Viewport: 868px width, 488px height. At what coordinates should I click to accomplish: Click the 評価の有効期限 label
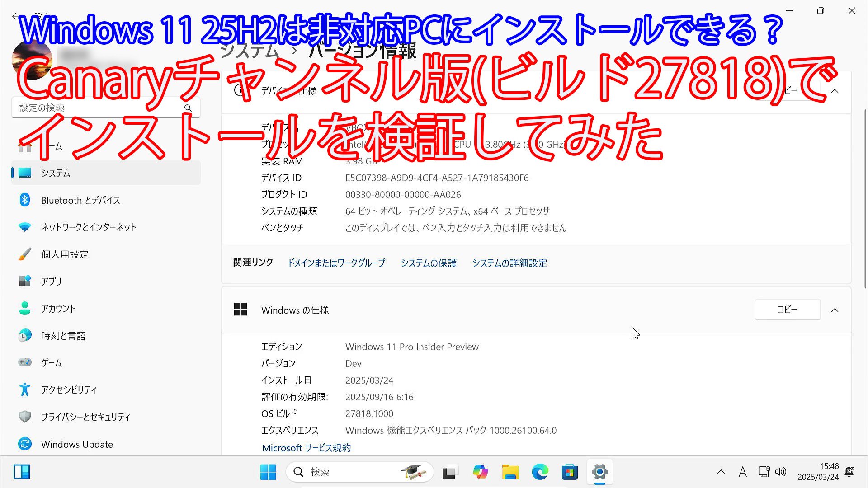point(295,397)
